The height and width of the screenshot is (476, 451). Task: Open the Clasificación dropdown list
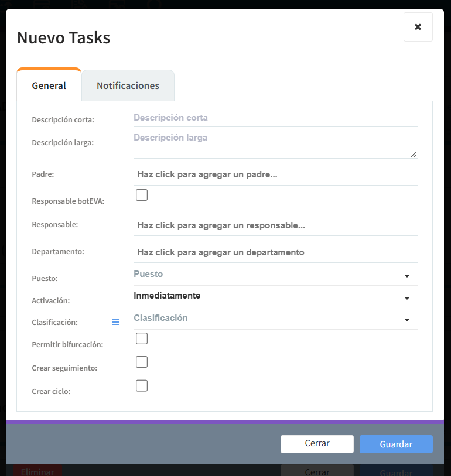click(275, 319)
